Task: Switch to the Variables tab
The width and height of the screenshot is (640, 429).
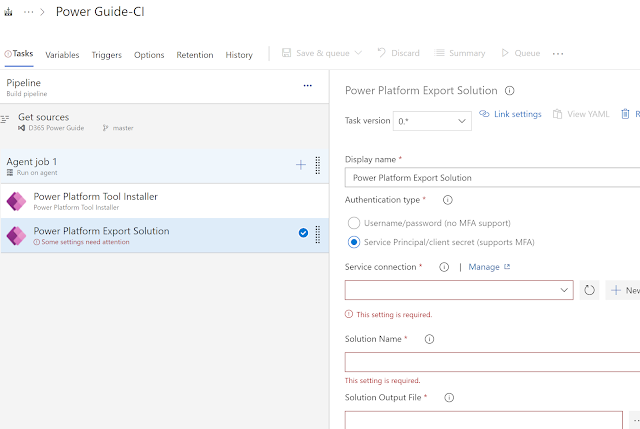Action: 62,55
